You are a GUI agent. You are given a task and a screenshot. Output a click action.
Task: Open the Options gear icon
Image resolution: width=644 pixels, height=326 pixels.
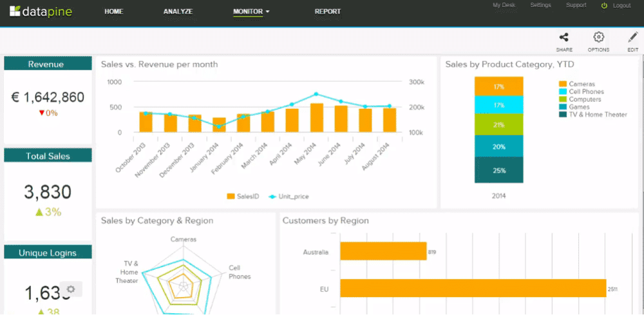click(598, 38)
